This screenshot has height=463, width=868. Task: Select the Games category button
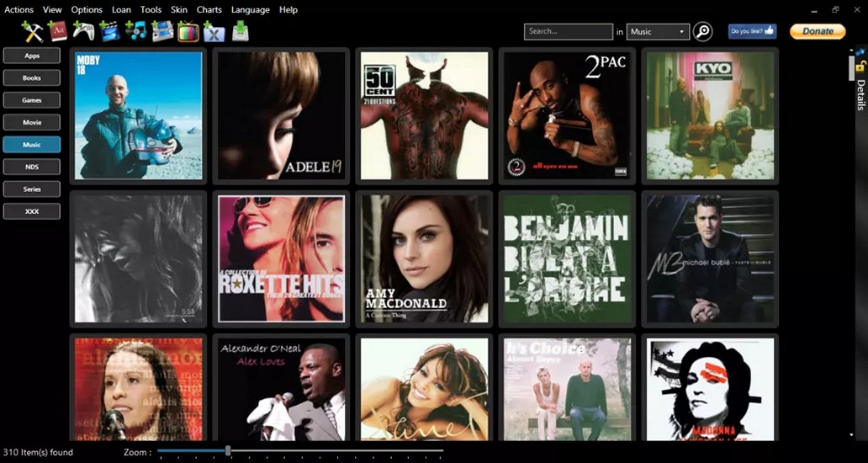coord(32,100)
